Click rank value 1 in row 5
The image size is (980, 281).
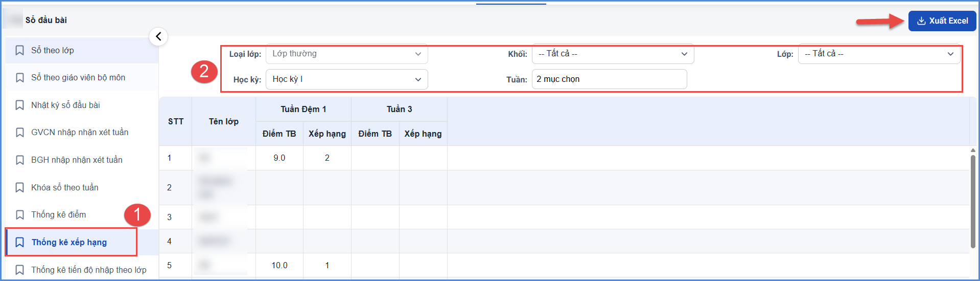[327, 266]
